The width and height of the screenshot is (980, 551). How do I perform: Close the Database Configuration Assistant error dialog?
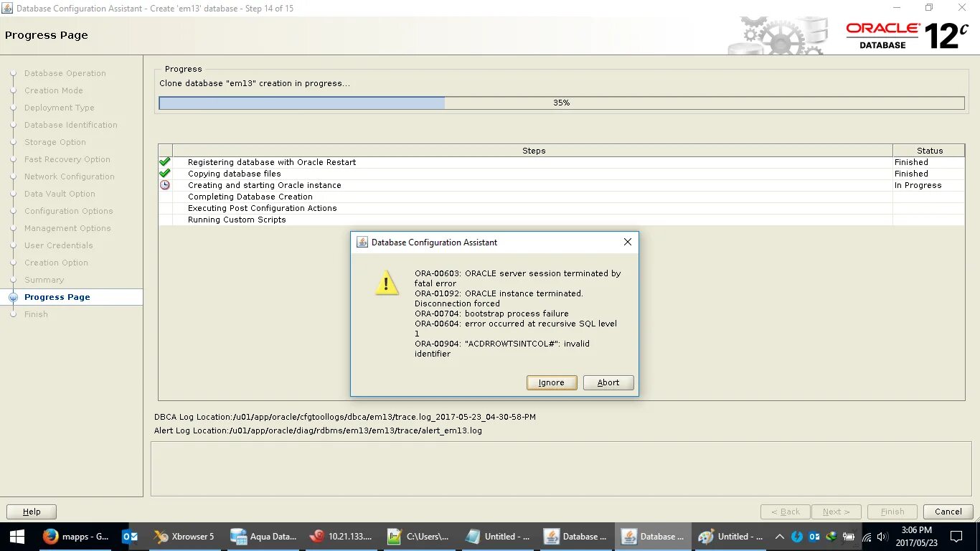pos(627,242)
